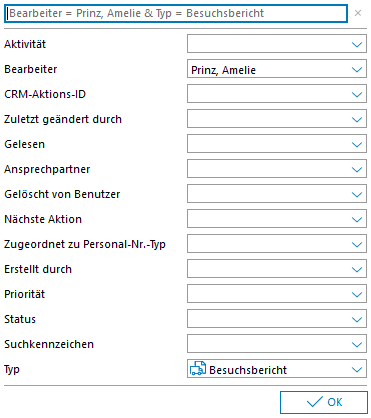Expand the CRM-Aktions-ID dropdown
This screenshot has height=418, width=371.
pyautogui.click(x=357, y=94)
